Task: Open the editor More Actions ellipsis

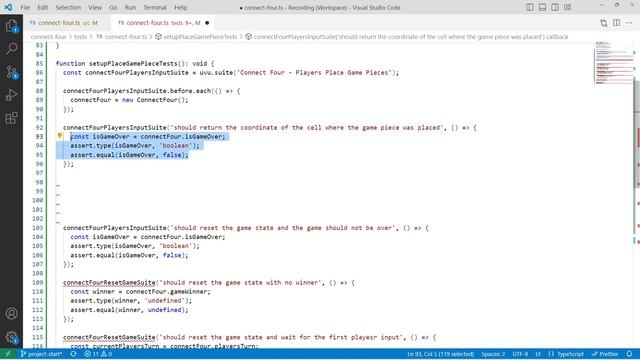Action: point(629,23)
